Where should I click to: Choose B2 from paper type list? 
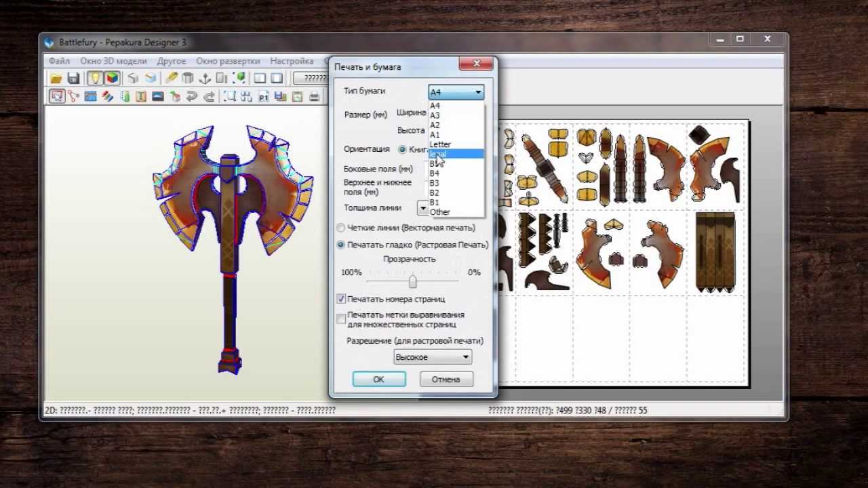pyautogui.click(x=456, y=193)
